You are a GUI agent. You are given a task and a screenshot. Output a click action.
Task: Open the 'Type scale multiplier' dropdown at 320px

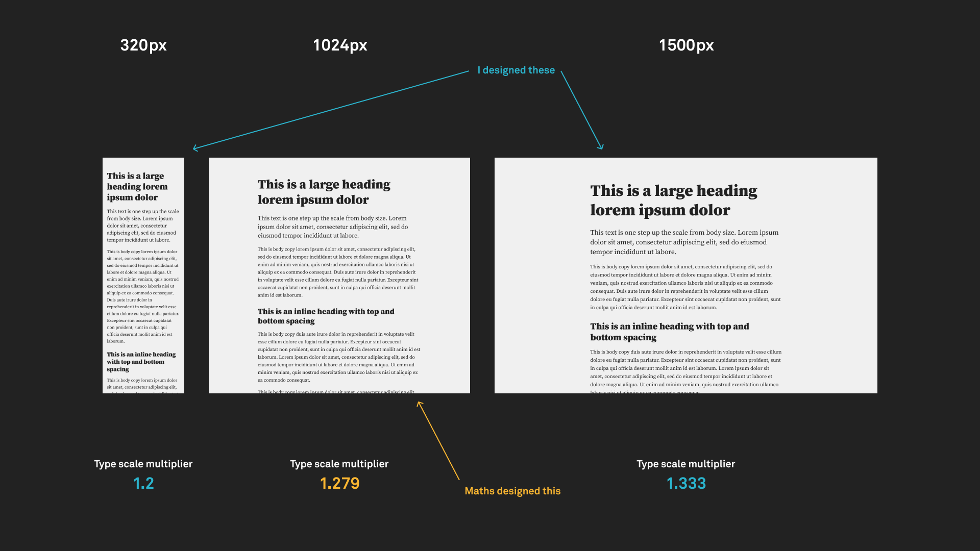point(143,483)
